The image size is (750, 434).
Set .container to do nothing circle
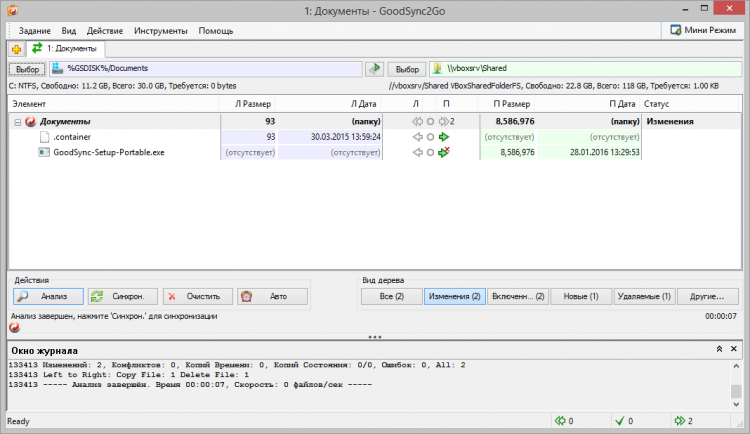[x=430, y=137]
